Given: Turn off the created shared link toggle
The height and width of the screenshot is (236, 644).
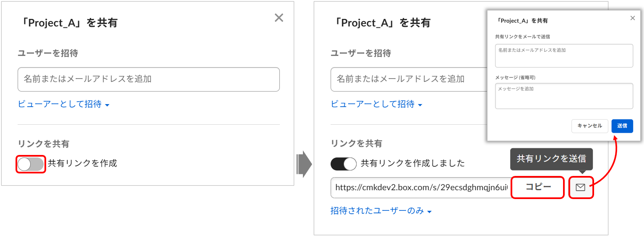Looking at the screenshot, I should tap(344, 164).
